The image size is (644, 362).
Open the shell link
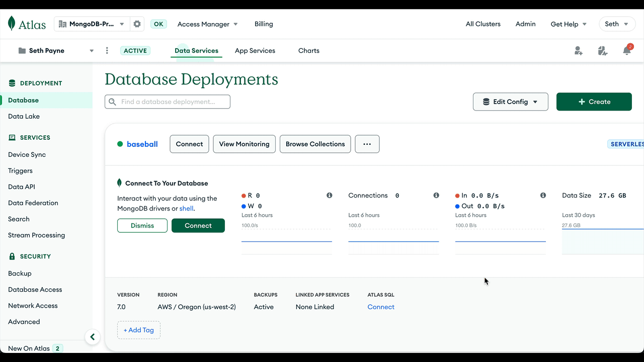(x=186, y=208)
